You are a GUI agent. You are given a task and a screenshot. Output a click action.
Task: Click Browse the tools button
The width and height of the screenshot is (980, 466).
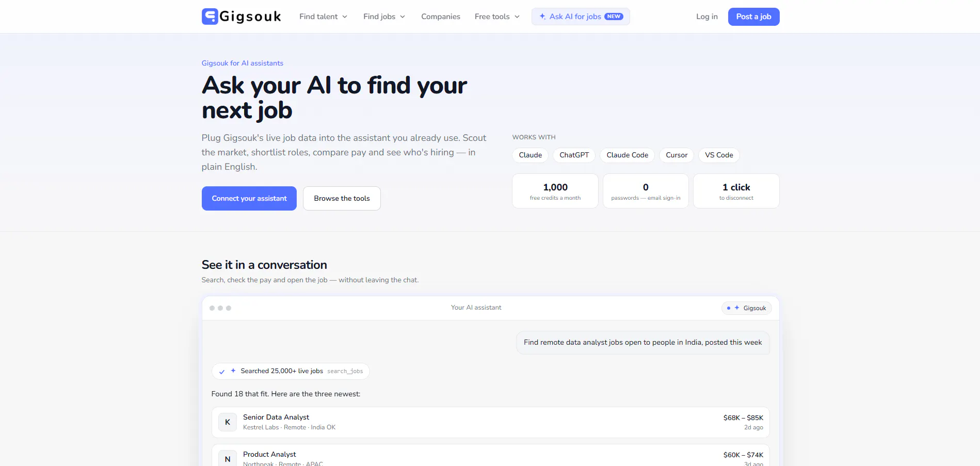point(342,198)
